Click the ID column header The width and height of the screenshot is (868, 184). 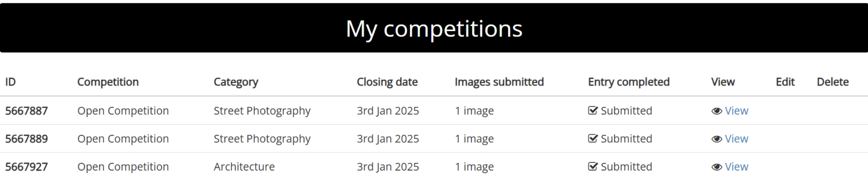pos(11,82)
